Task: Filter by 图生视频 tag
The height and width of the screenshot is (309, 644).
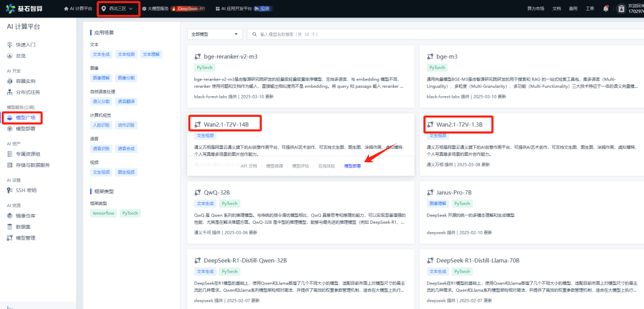Action: click(x=126, y=172)
